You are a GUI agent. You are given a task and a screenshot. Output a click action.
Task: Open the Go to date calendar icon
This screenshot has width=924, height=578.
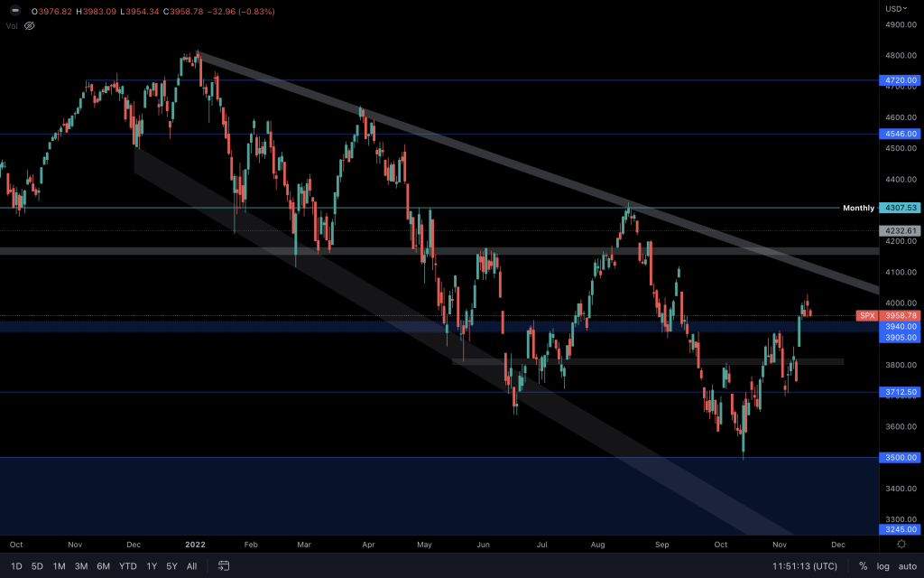(224, 566)
